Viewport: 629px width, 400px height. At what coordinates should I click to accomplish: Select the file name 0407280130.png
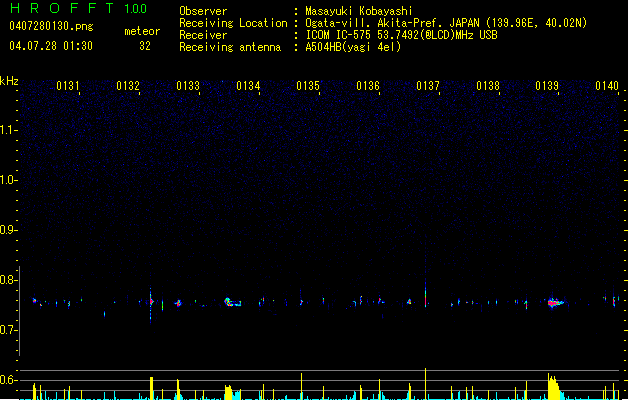(x=51, y=26)
